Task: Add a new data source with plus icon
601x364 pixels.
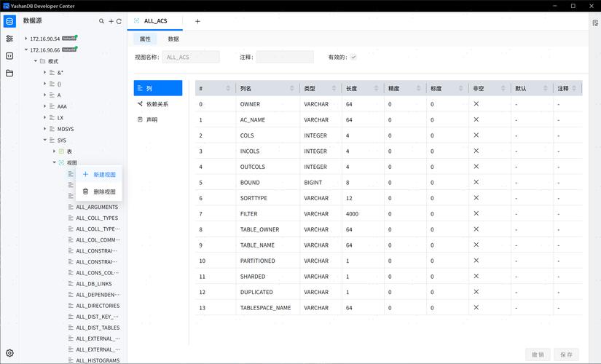Action: click(111, 21)
